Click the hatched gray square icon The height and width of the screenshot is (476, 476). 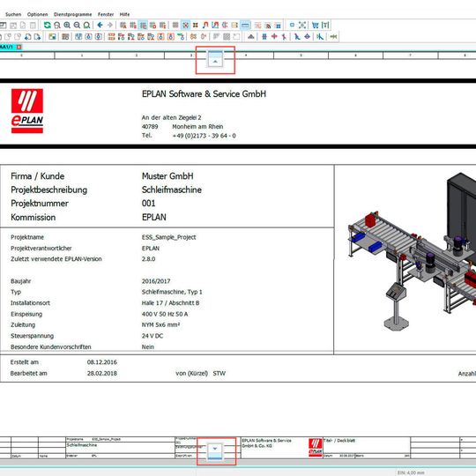(x=227, y=37)
